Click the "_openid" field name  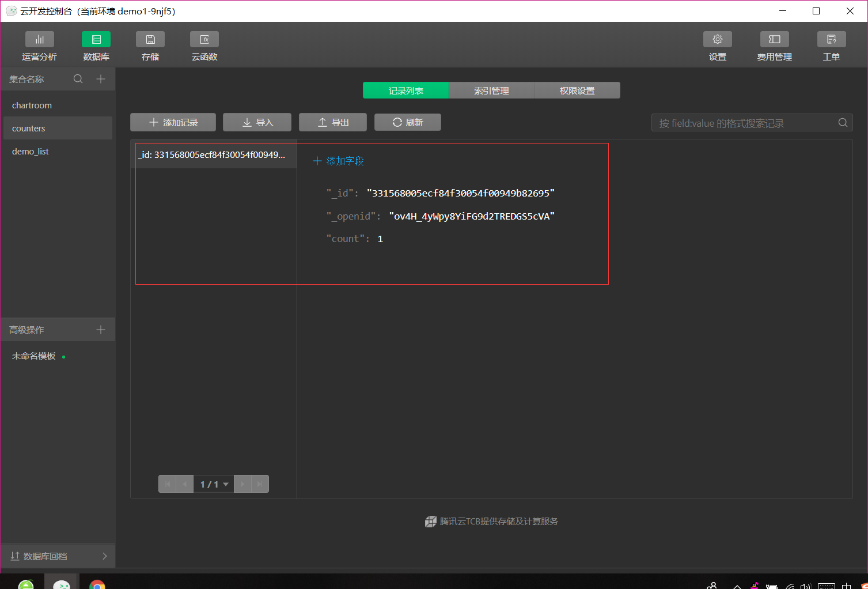tap(351, 216)
